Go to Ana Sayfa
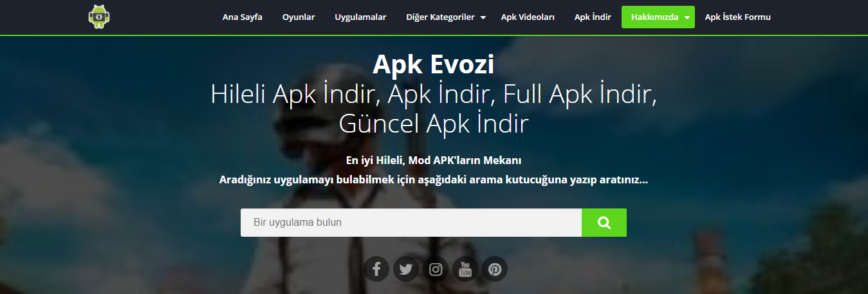868x294 pixels. [x=243, y=17]
